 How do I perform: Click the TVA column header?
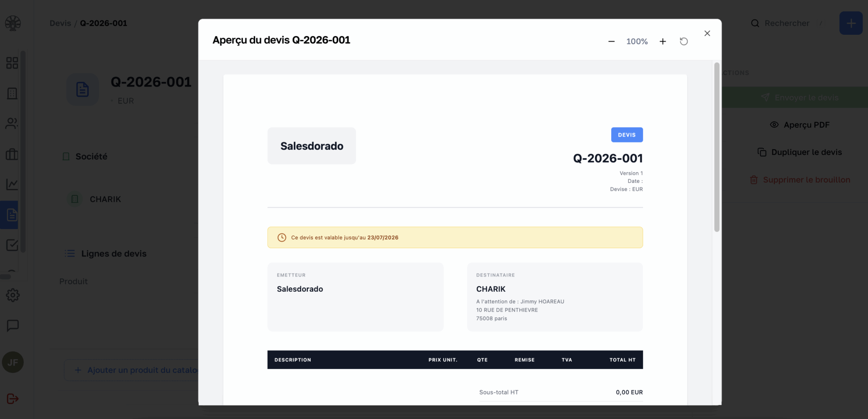pyautogui.click(x=567, y=360)
